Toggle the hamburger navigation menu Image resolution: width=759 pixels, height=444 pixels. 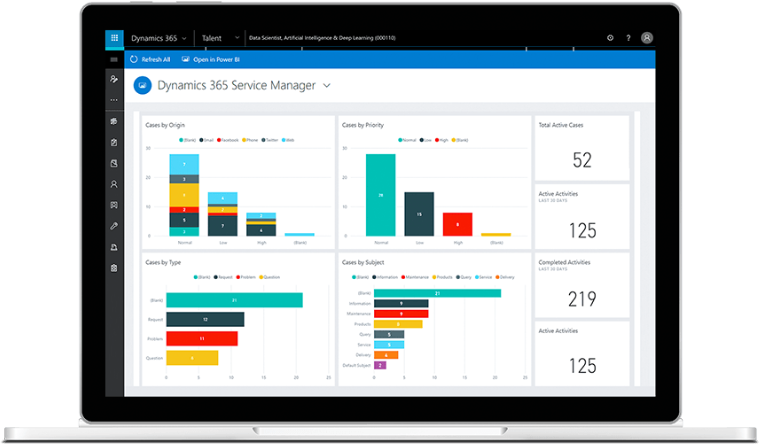(x=114, y=60)
